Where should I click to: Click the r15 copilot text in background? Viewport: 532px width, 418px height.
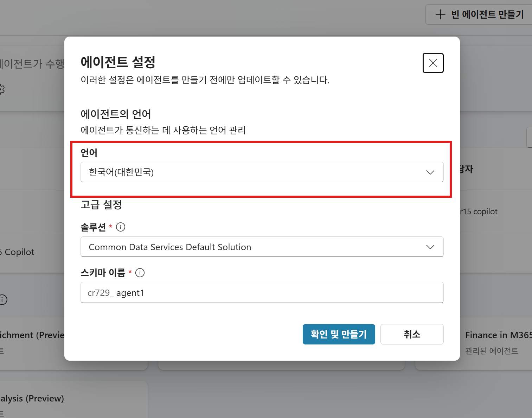tap(479, 211)
